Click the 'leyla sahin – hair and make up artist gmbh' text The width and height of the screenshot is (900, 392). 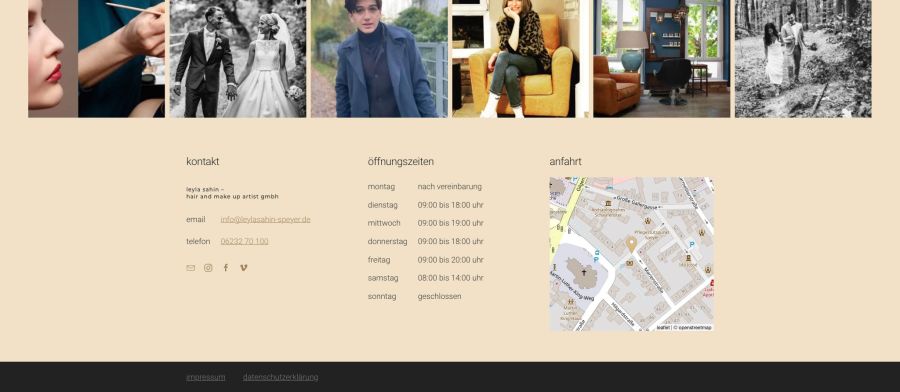pos(232,193)
